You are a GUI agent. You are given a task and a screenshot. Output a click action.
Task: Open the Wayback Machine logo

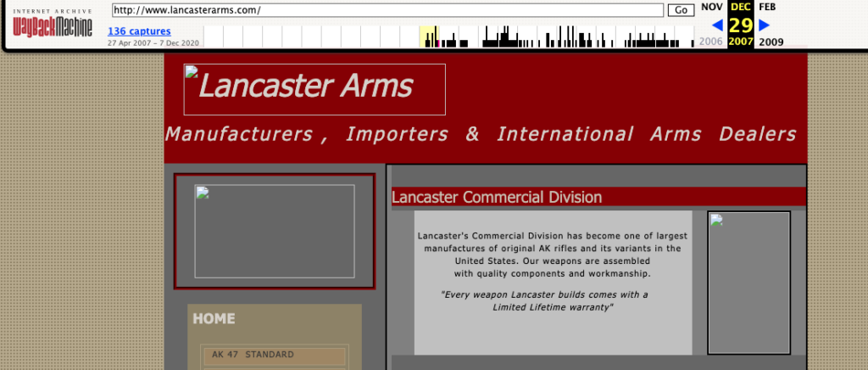53,24
